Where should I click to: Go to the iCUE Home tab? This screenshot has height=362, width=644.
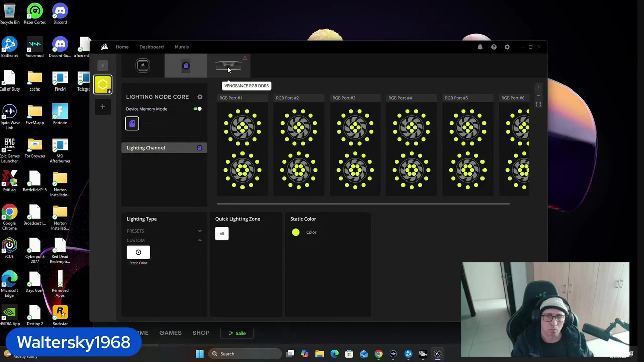tap(122, 47)
